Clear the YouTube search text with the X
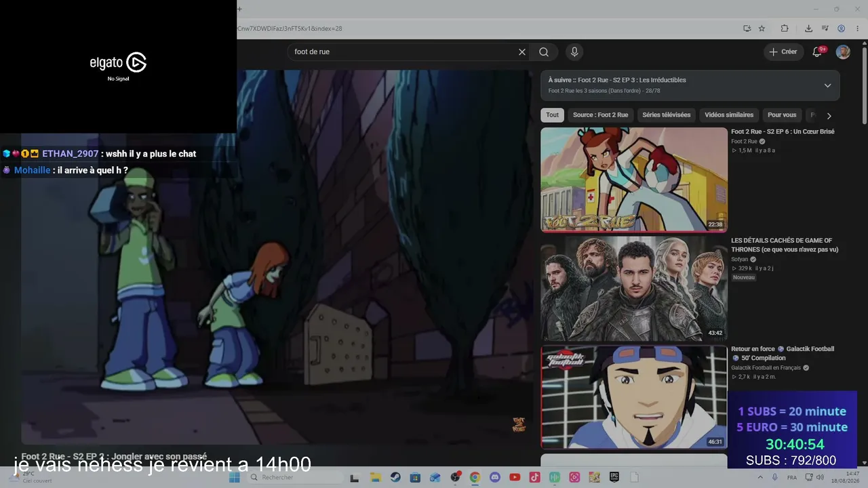Screen dimensions: 868x488 (x=522, y=52)
